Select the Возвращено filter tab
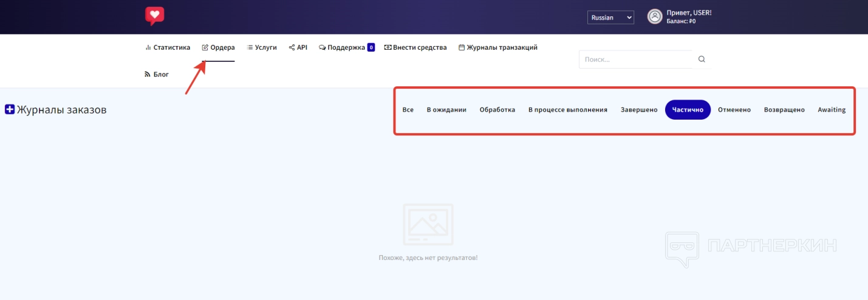The image size is (868, 300). click(x=784, y=110)
